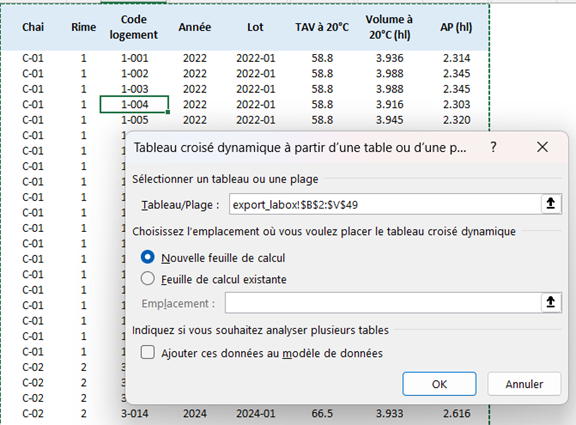Image resolution: width=576 pixels, height=425 pixels.
Task: Close the pivot table dialog with X
Action: [x=542, y=147]
